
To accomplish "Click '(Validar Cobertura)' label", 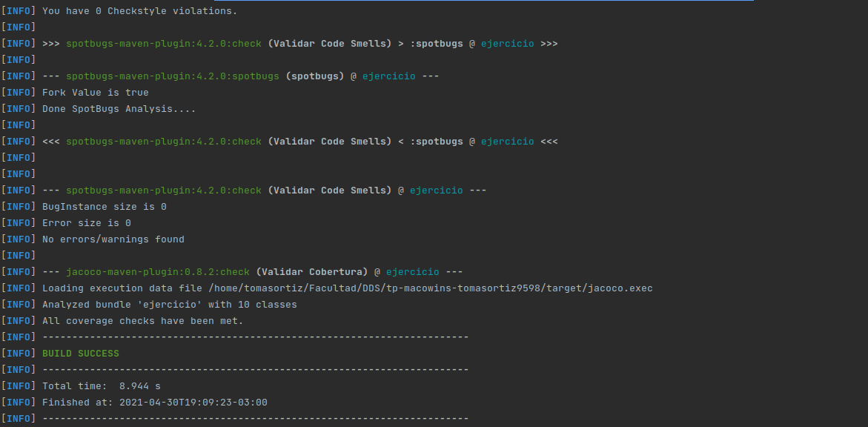I will [x=311, y=272].
